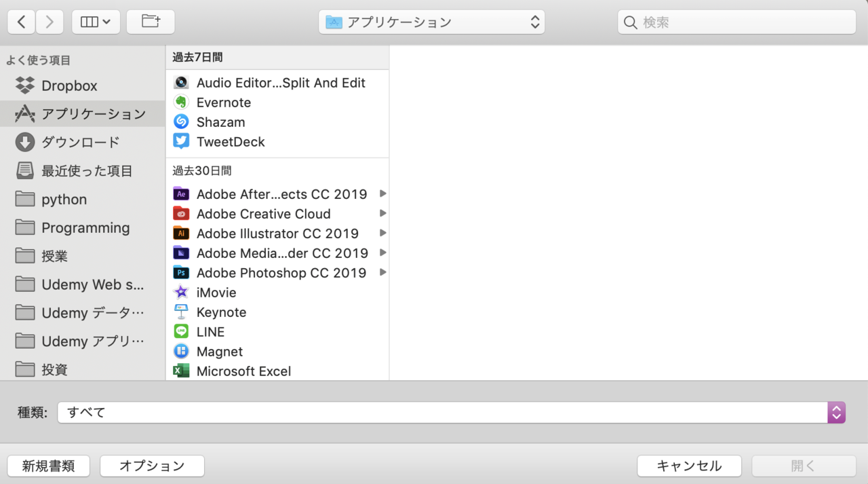Select the LINE name in the list

pyautogui.click(x=210, y=332)
